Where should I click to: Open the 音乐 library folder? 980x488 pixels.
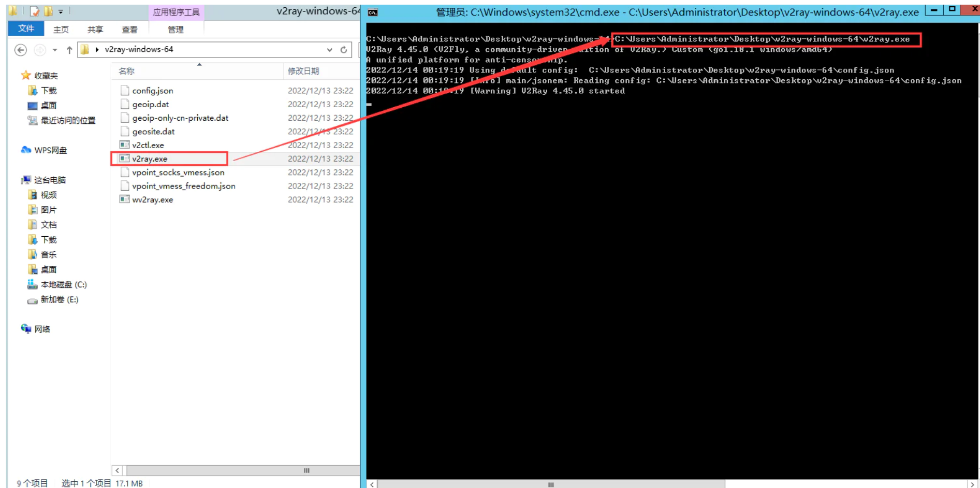pyautogui.click(x=49, y=255)
